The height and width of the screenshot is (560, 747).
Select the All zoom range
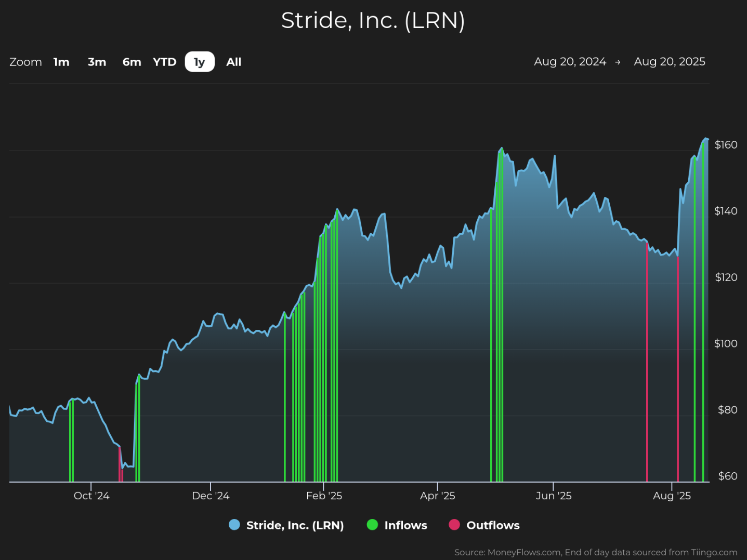pyautogui.click(x=234, y=62)
